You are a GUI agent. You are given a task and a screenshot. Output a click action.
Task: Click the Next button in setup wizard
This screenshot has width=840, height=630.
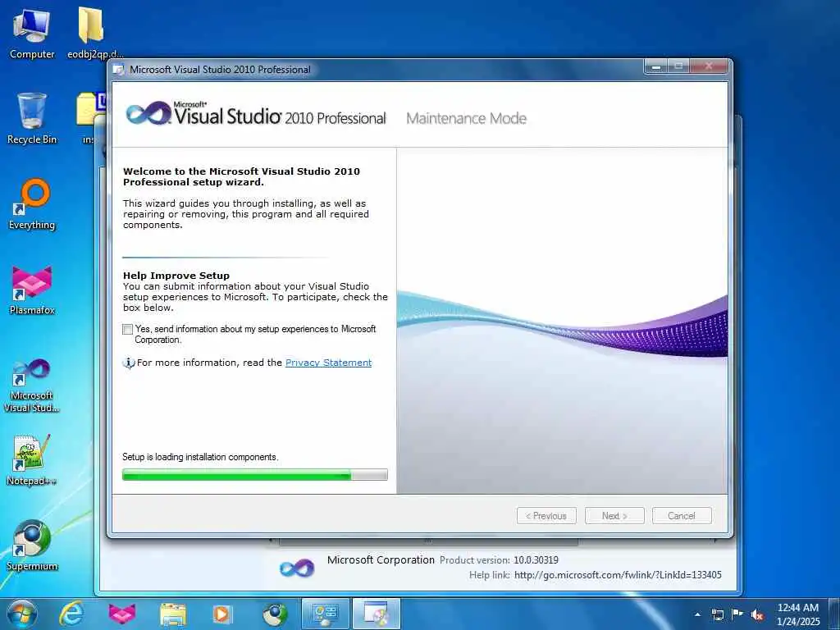(614, 516)
